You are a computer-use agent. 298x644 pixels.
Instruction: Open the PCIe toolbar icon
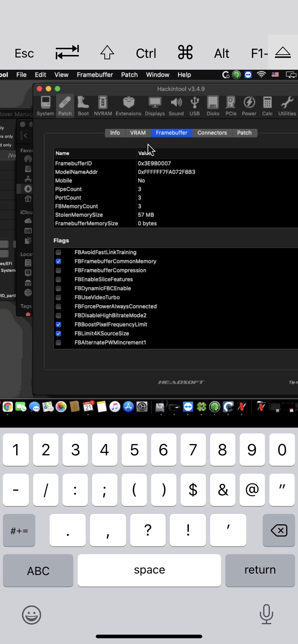click(231, 106)
